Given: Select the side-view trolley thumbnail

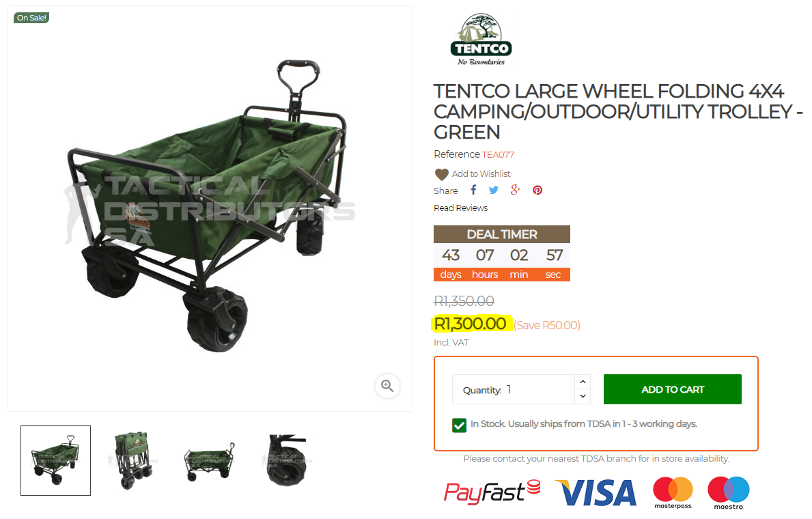Looking at the screenshot, I should point(209,460).
